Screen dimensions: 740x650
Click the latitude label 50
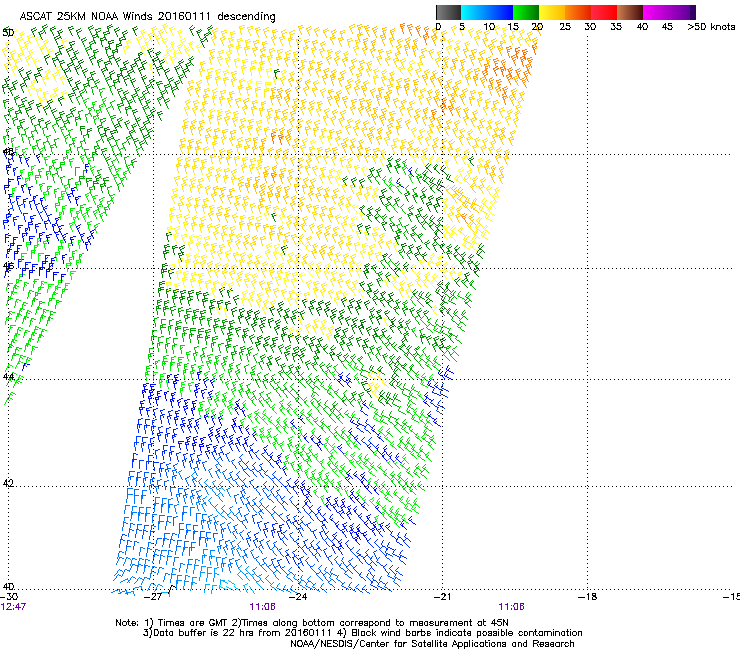tap(8, 33)
